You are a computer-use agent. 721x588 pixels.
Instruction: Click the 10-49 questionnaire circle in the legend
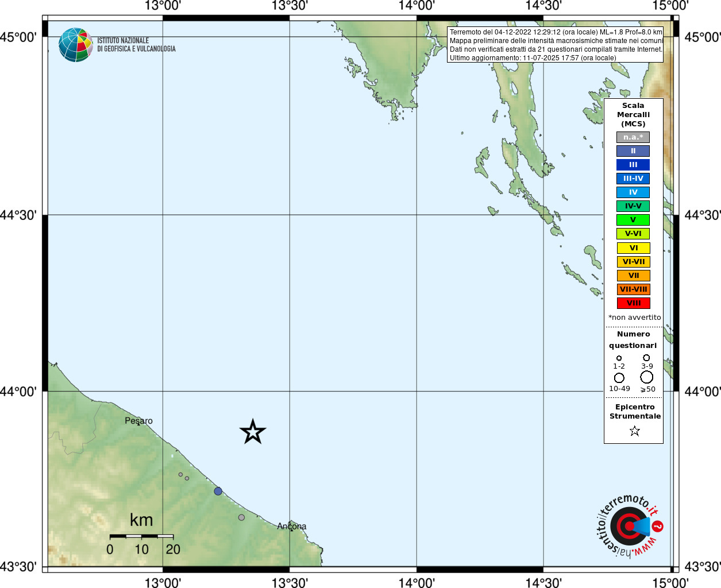(x=619, y=378)
